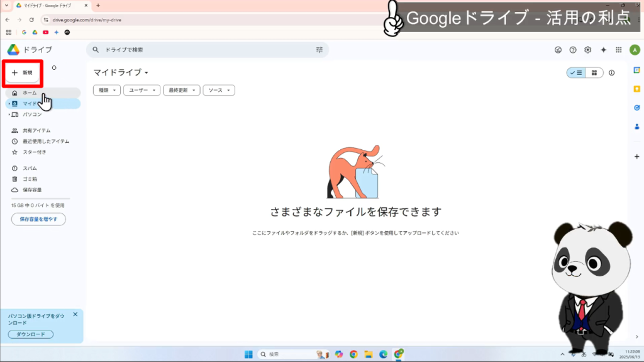Open the Gemini bookmark icon

[x=56, y=32]
